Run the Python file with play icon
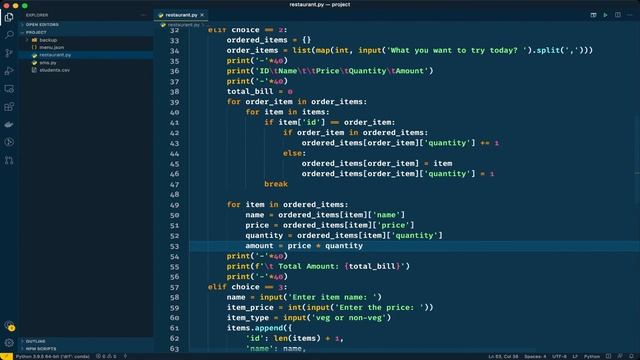640x360 pixels. click(605, 15)
